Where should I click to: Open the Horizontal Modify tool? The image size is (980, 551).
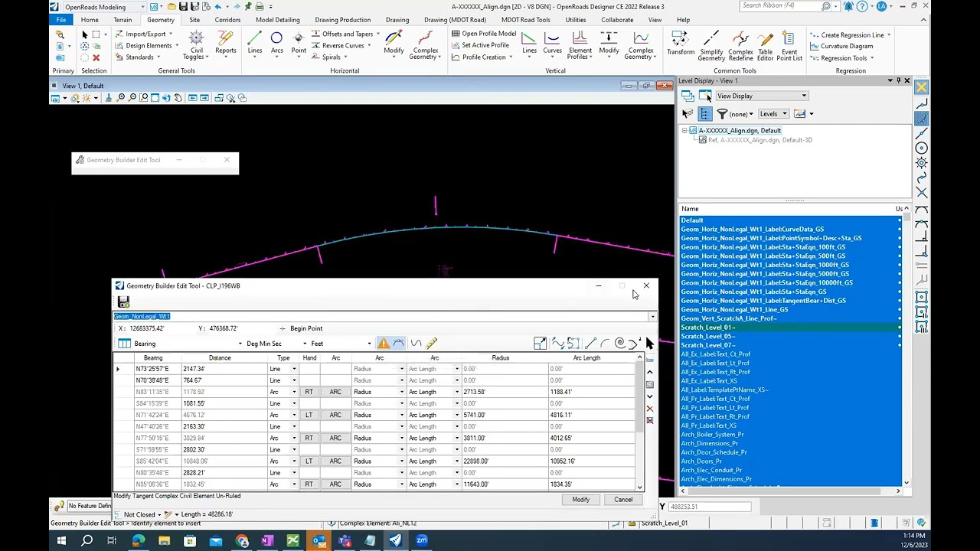(394, 42)
